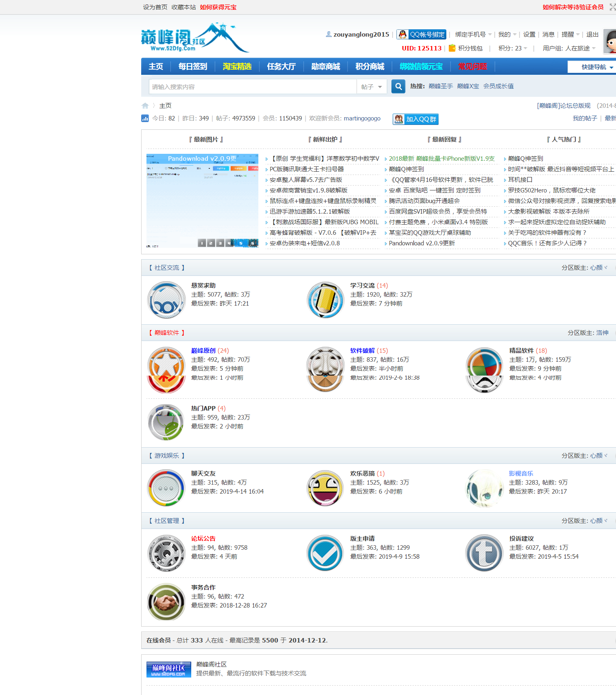Click 设为首页 link
This screenshot has height=695, width=616.
point(155,7)
